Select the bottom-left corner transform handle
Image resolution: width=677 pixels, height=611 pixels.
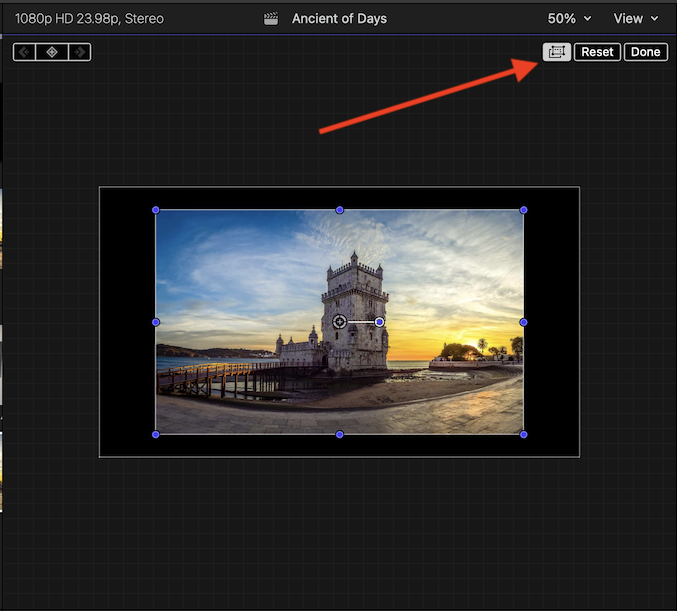coord(156,434)
